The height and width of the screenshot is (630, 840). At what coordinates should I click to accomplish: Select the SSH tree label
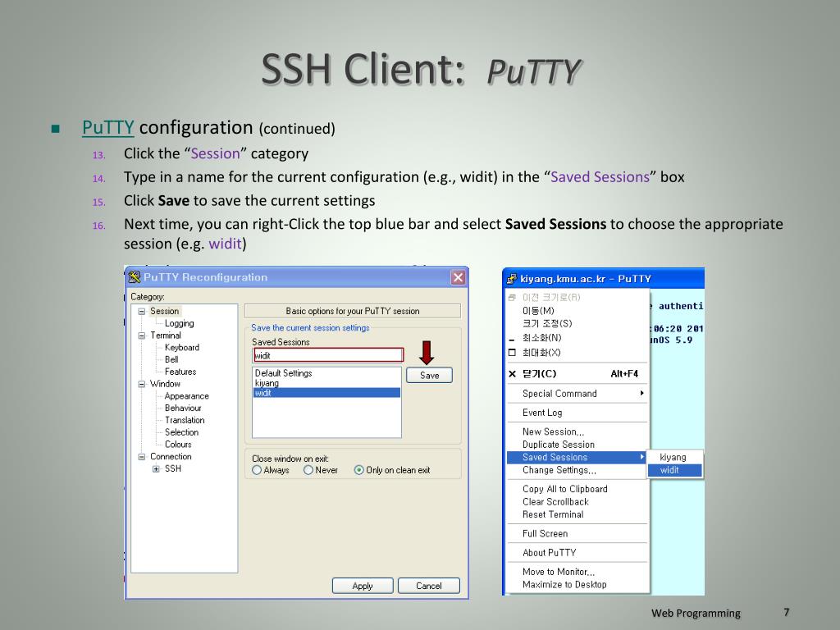pyautogui.click(x=173, y=468)
